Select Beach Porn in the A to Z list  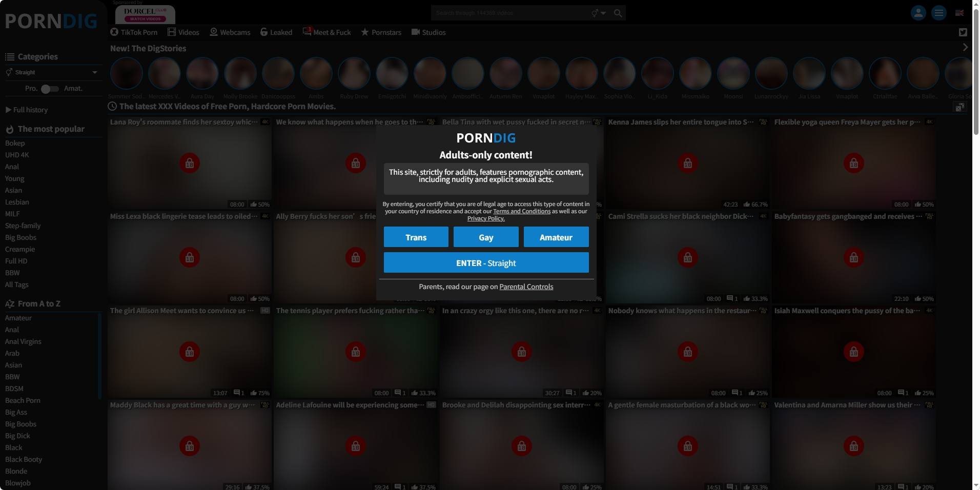pyautogui.click(x=23, y=400)
